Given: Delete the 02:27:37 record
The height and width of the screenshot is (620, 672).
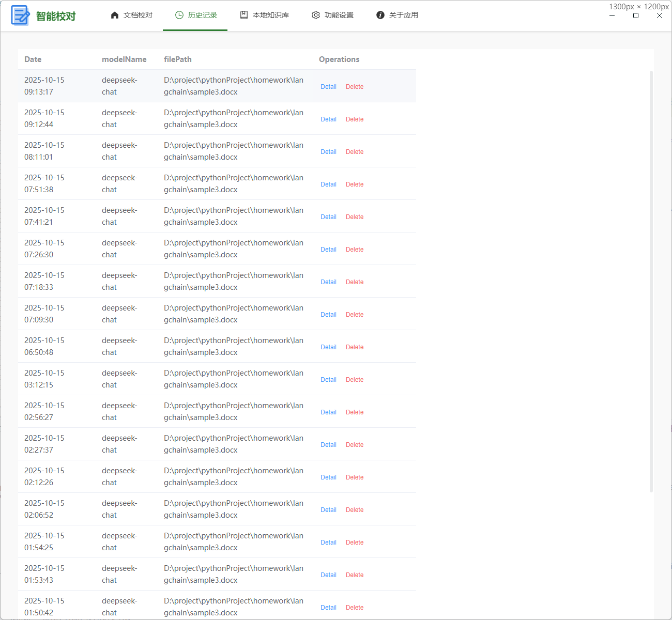Looking at the screenshot, I should 355,445.
